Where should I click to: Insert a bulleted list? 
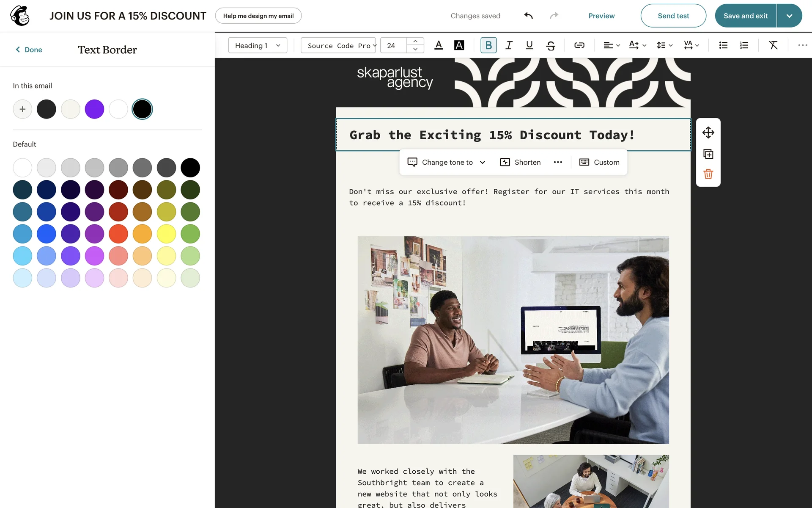pos(723,45)
